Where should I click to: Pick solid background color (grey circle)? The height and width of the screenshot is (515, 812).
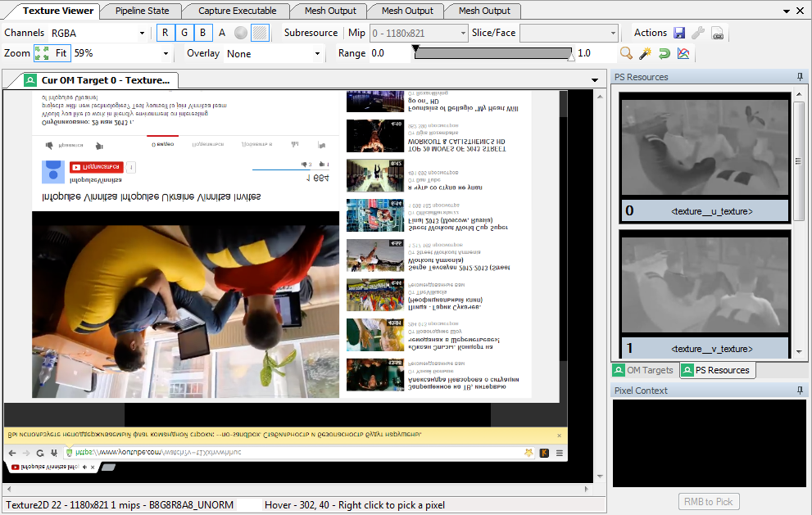coord(241,33)
